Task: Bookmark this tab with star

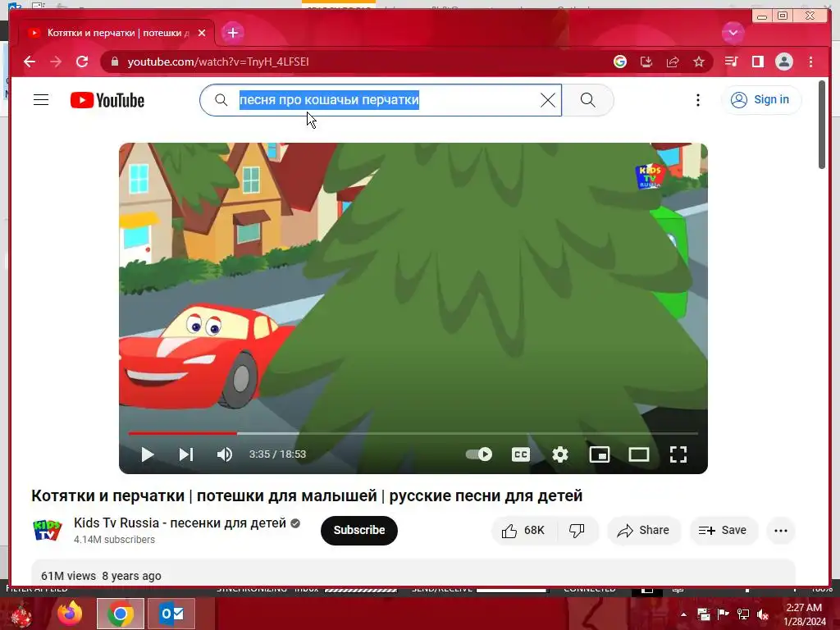Action: tap(699, 62)
